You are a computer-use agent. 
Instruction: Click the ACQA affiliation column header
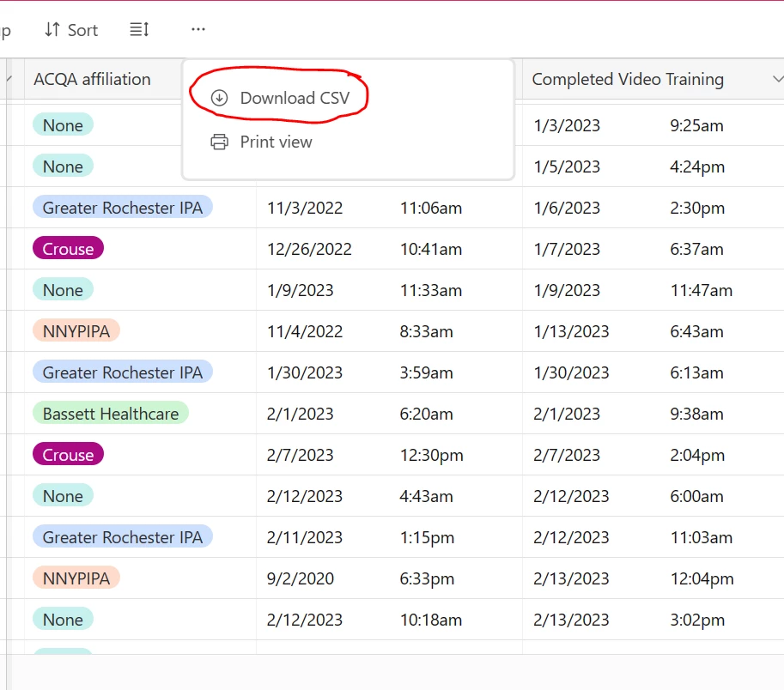click(92, 80)
